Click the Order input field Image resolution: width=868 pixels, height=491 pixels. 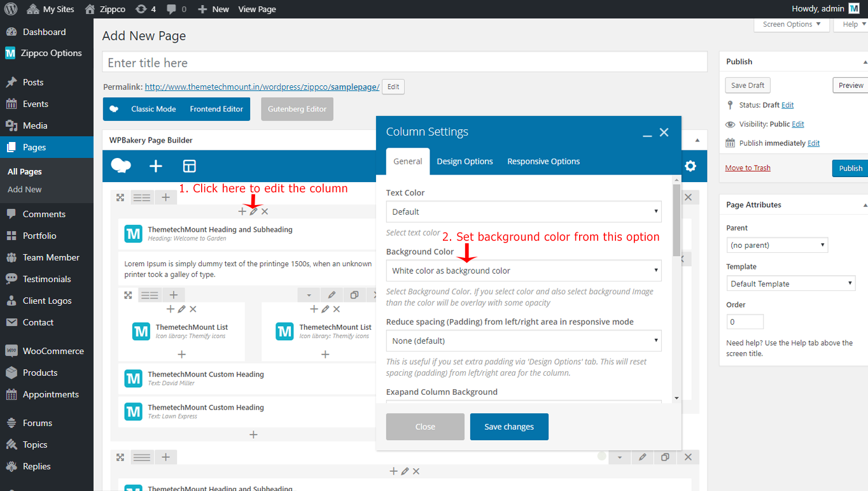745,322
